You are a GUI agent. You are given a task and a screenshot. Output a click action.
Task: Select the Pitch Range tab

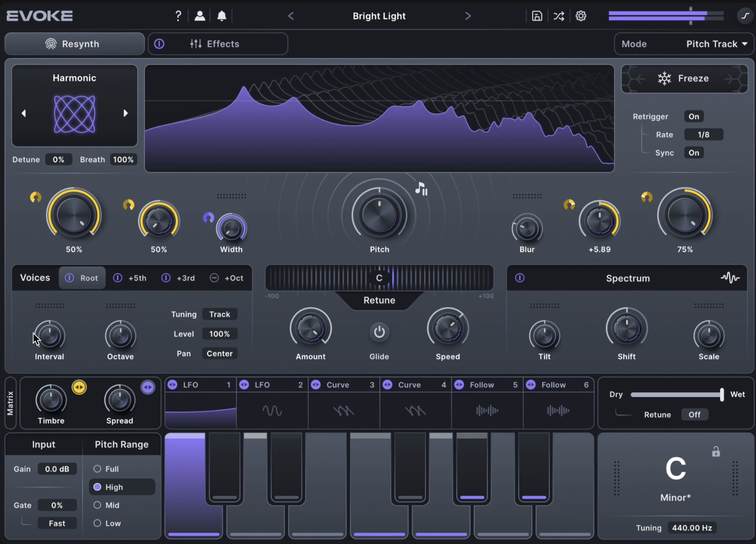tap(122, 444)
